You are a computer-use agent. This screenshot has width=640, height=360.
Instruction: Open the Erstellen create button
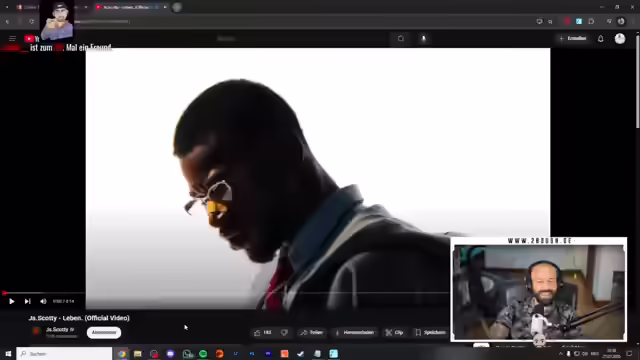573,38
